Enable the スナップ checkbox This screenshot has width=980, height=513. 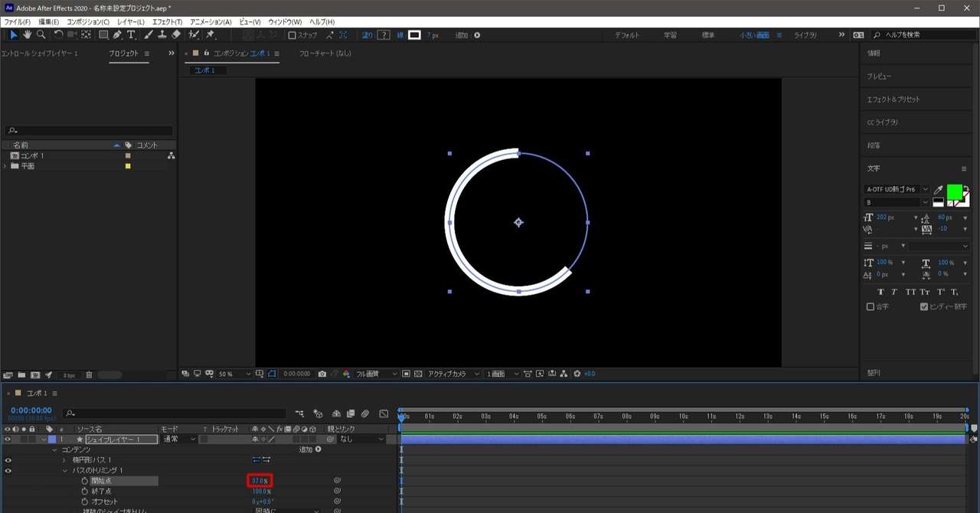[x=292, y=35]
